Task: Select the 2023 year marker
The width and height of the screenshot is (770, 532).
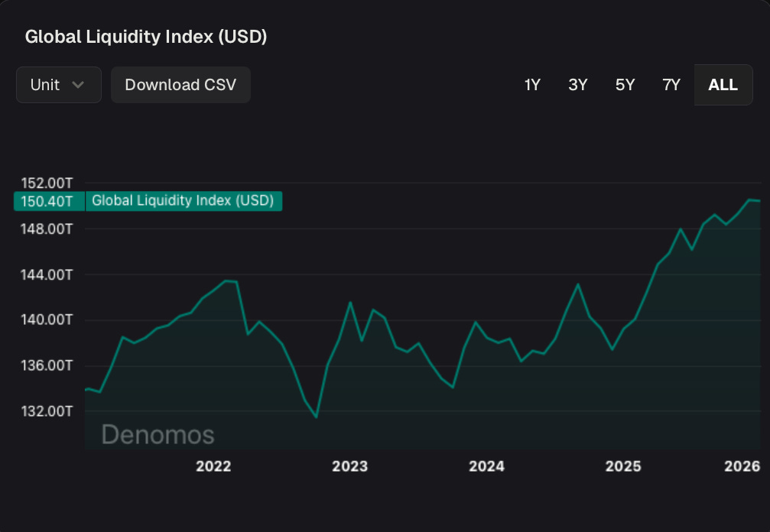Action: [350, 466]
